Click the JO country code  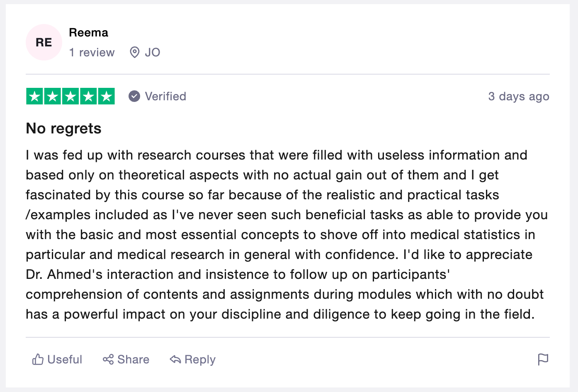153,53
